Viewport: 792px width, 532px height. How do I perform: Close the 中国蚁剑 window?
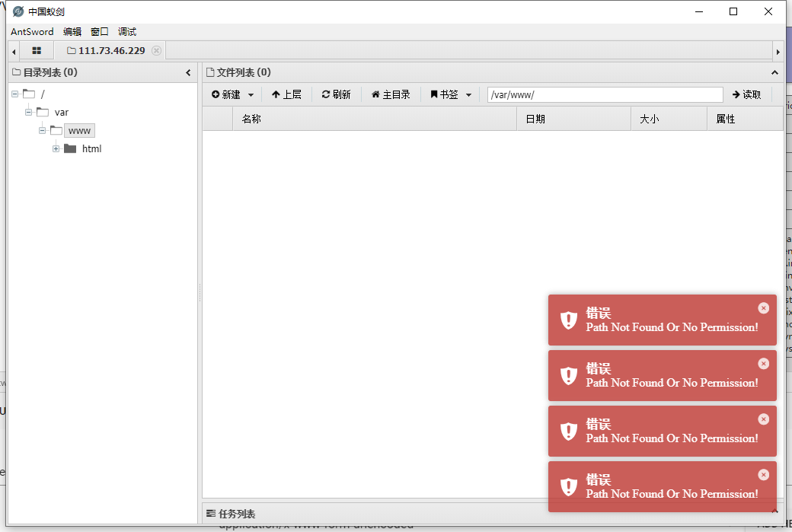768,11
